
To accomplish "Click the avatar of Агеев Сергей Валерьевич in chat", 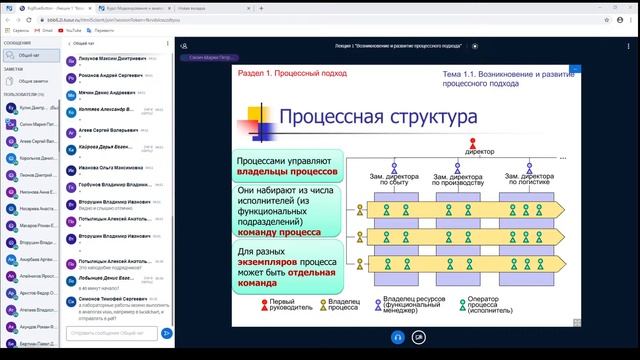I will (71, 133).
